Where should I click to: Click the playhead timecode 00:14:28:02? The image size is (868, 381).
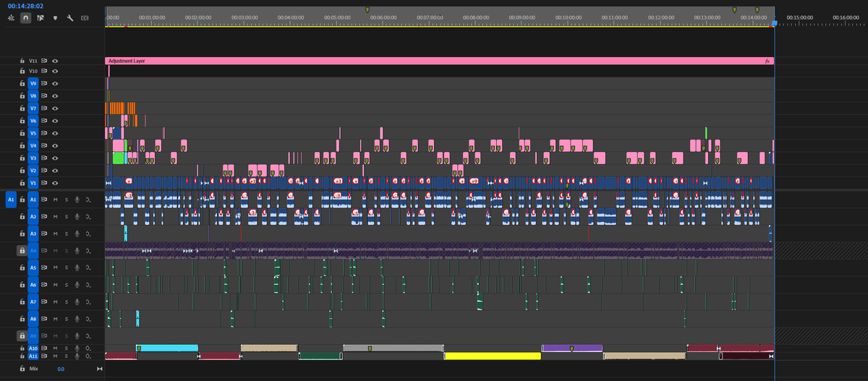coord(26,5)
